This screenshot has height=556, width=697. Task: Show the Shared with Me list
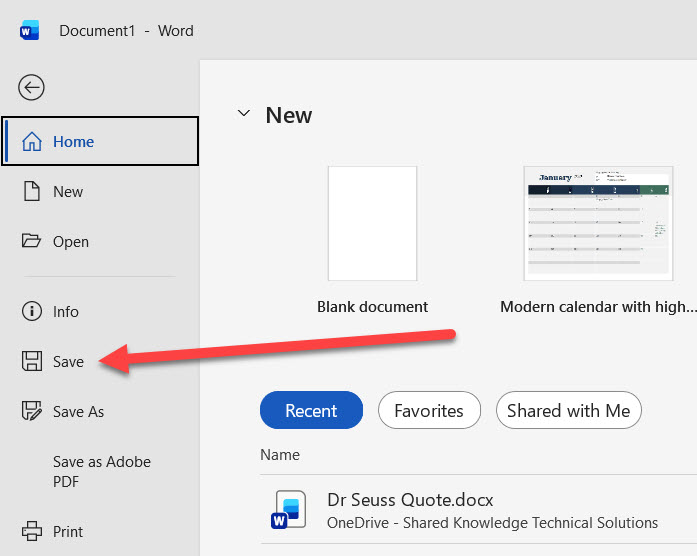coord(569,410)
